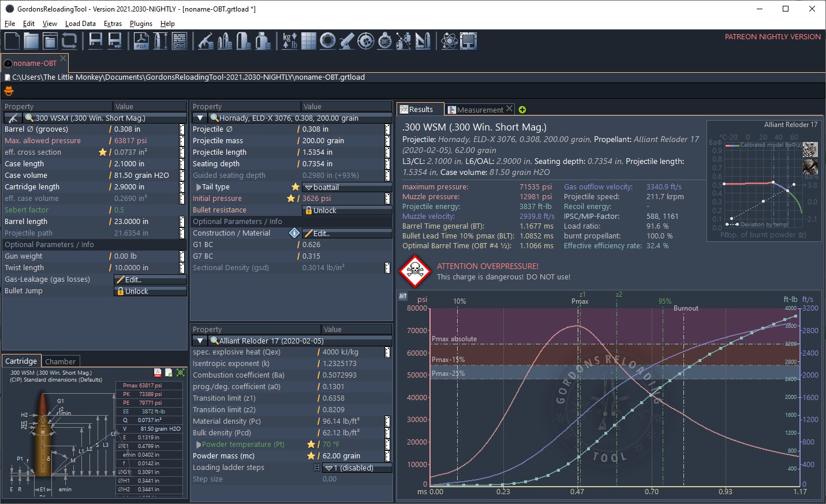Viewport: 826px width, 504px height.
Task: Open the grid table tool icon
Action: pyautogui.click(x=309, y=41)
